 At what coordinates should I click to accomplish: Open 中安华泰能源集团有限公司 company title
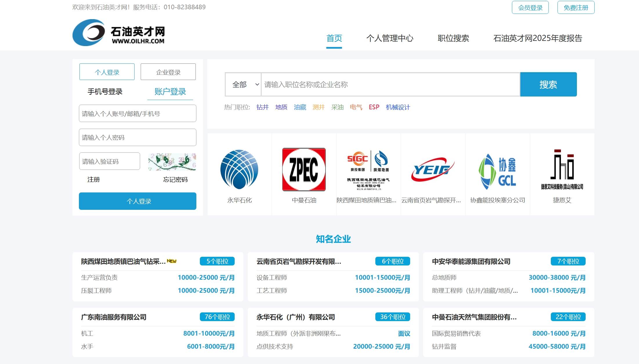point(471,261)
